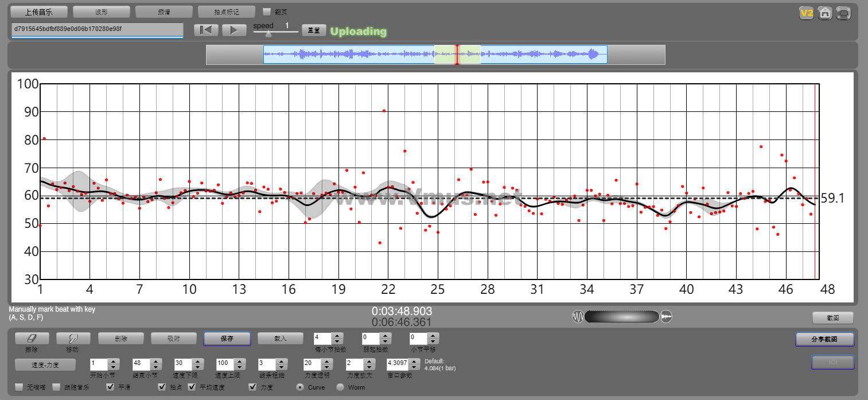868x400 pixels.
Task: Increase 力度放大 dynamics zoom with up arrow
Action: [369, 362]
